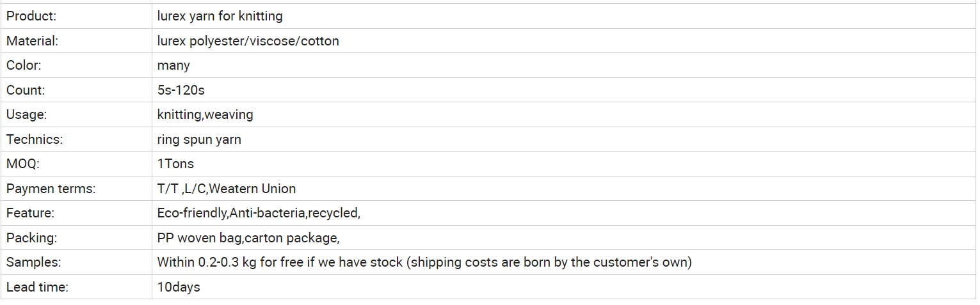Click the 'Technics:' label

[35, 139]
